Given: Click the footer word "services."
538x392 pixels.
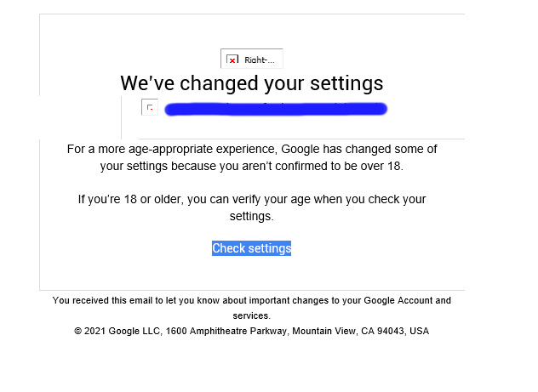Looking at the screenshot, I should 251,315.
